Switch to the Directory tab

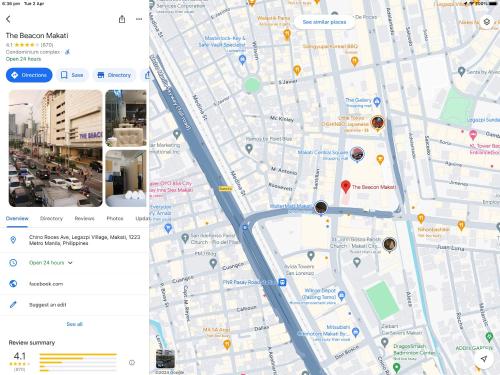[x=51, y=219]
